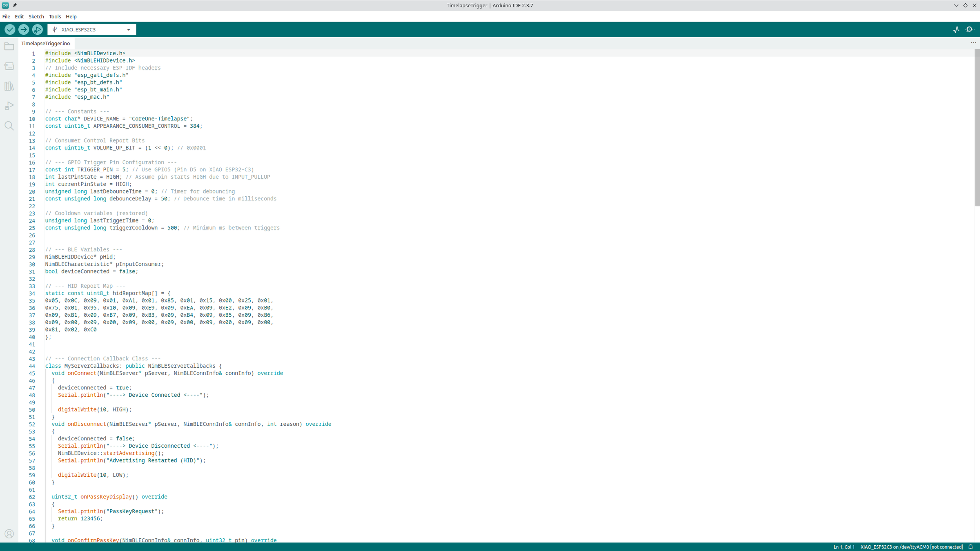Open the Tools menu
The height and width of the screenshot is (551, 980).
[x=55, y=17]
